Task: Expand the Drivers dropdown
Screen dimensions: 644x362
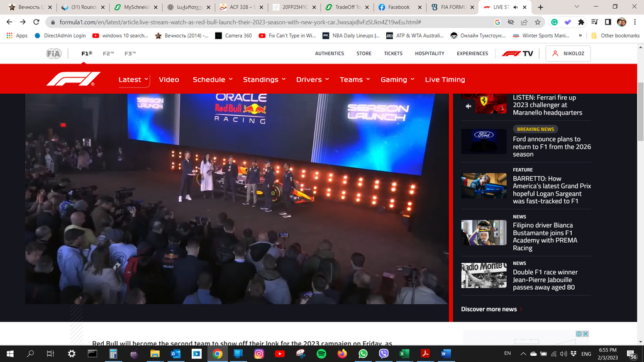Action: coord(313,80)
